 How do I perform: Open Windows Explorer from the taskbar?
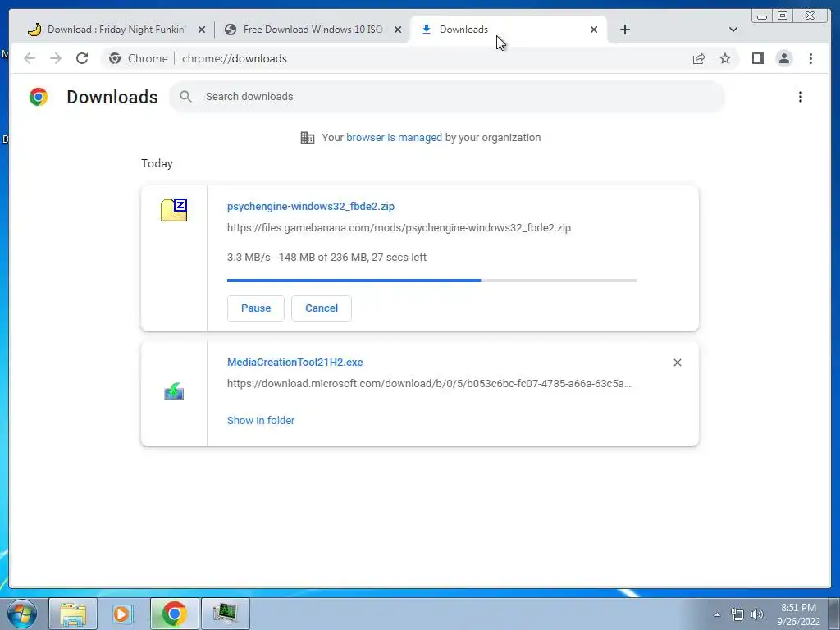[x=73, y=614]
